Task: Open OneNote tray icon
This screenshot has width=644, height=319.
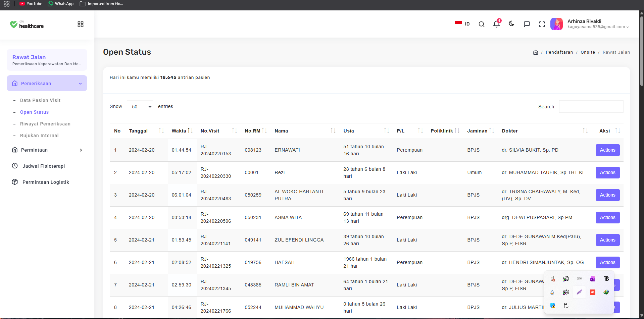Action: (x=593, y=279)
